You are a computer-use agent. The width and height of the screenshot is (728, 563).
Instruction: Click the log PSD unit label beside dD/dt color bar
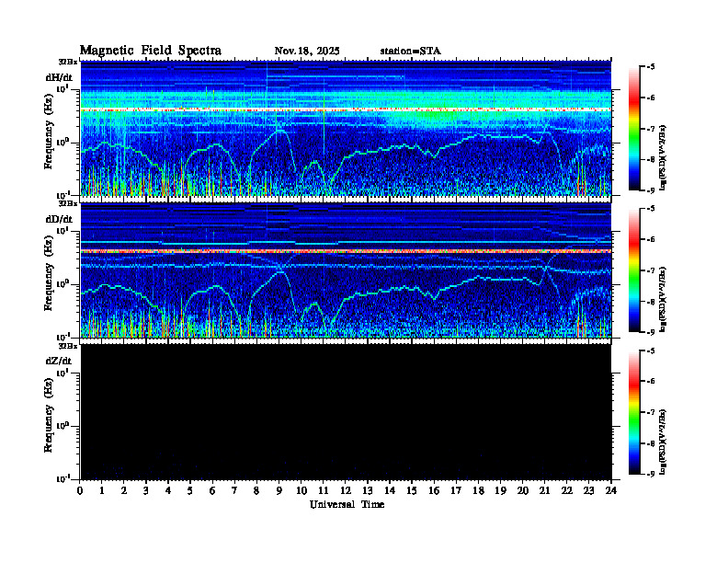click(x=663, y=299)
